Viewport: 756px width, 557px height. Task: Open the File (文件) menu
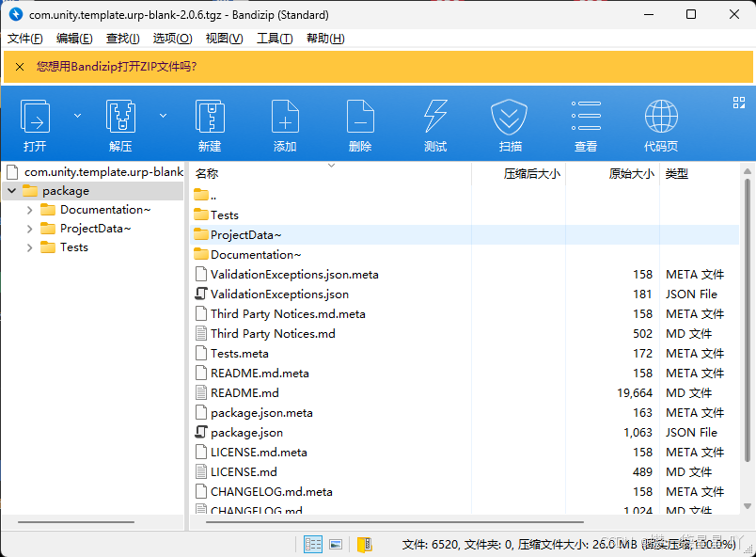point(25,38)
